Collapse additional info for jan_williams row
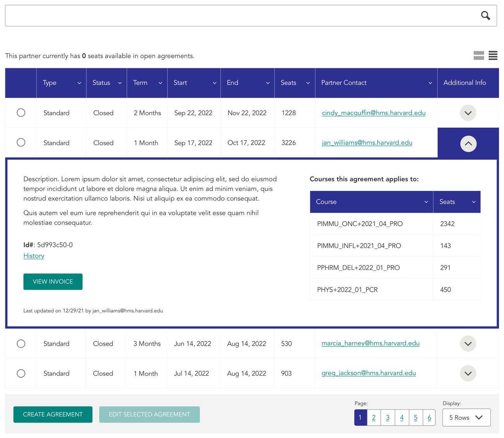 pyautogui.click(x=468, y=144)
